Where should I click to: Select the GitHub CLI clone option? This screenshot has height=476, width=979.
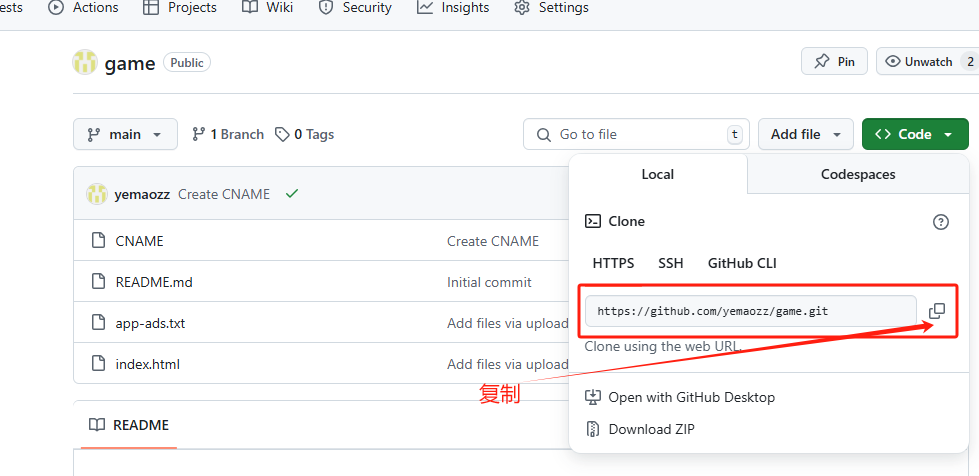(742, 263)
